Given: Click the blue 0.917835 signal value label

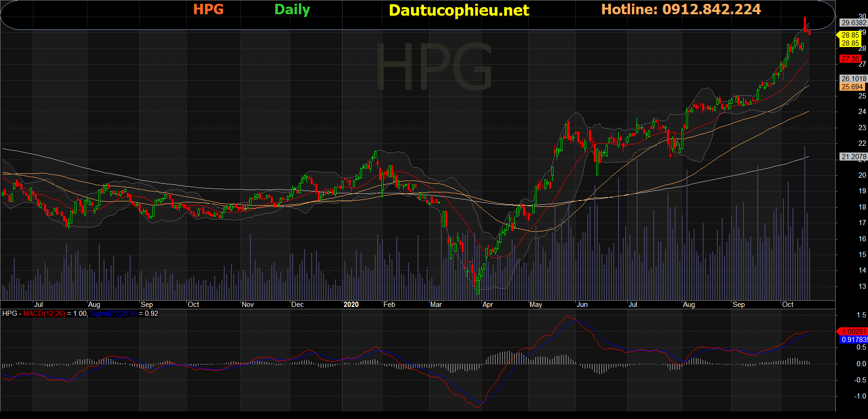Looking at the screenshot, I should pos(854,340).
